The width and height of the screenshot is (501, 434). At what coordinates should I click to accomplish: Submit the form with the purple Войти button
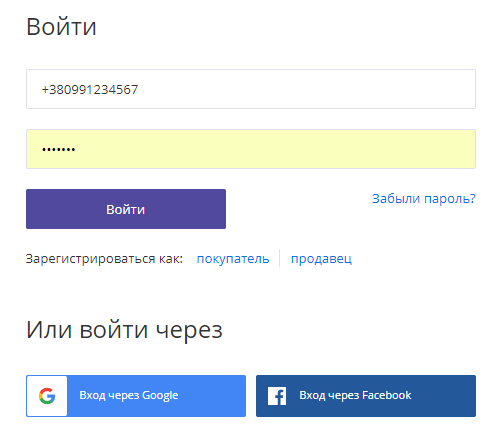click(x=126, y=209)
